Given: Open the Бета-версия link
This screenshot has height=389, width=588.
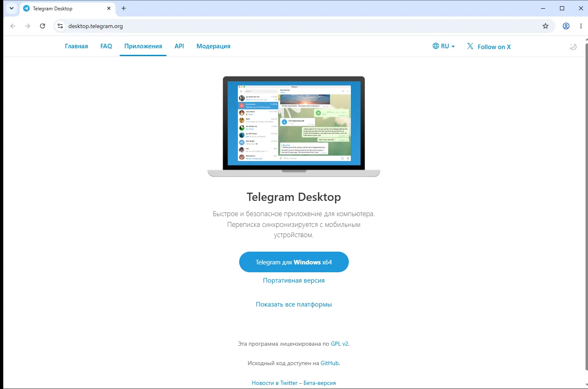Looking at the screenshot, I should 320,383.
